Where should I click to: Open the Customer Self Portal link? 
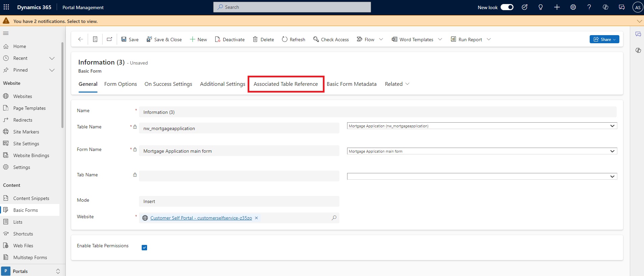pyautogui.click(x=201, y=218)
